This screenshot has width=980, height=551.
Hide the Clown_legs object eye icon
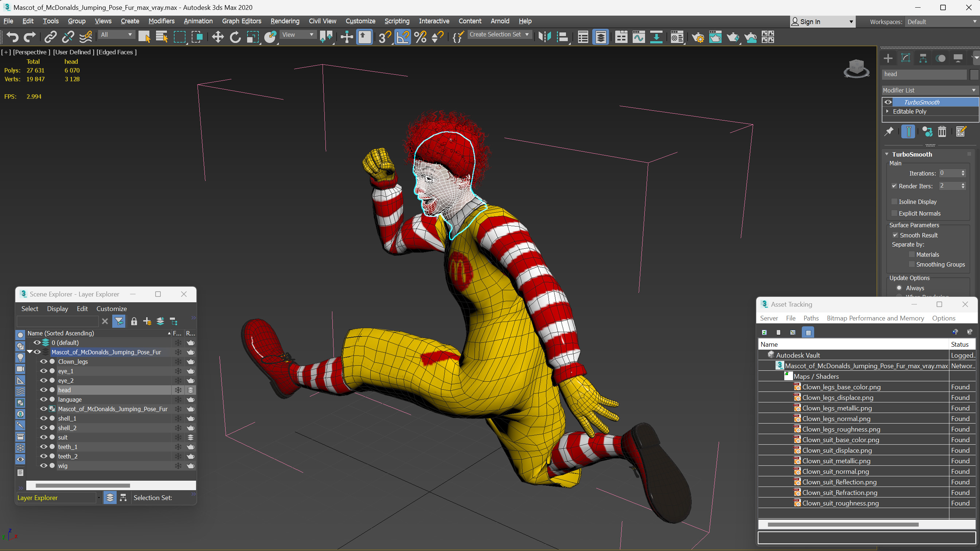point(43,361)
